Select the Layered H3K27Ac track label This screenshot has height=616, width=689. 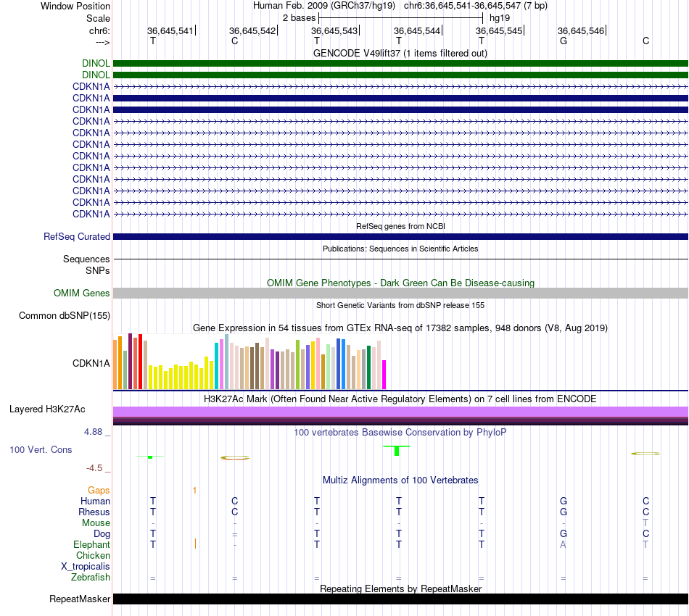point(47,409)
